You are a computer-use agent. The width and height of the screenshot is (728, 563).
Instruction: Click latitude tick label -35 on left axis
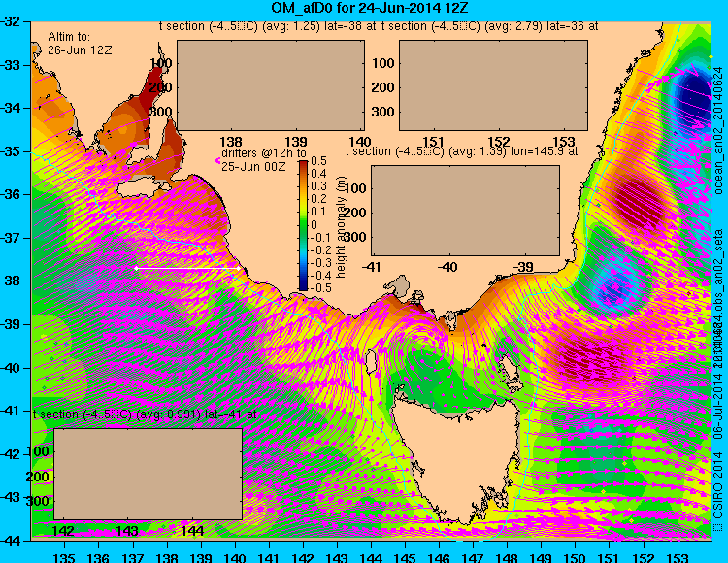(11, 151)
